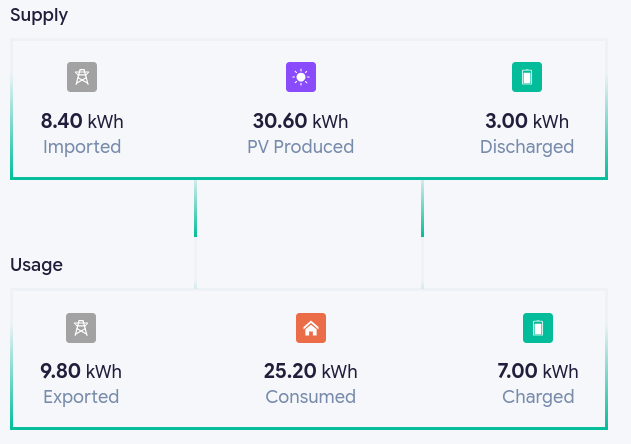Viewport: 631px width, 444px height.
Task: Select the 7.00 kWh charged value
Action: point(538,371)
